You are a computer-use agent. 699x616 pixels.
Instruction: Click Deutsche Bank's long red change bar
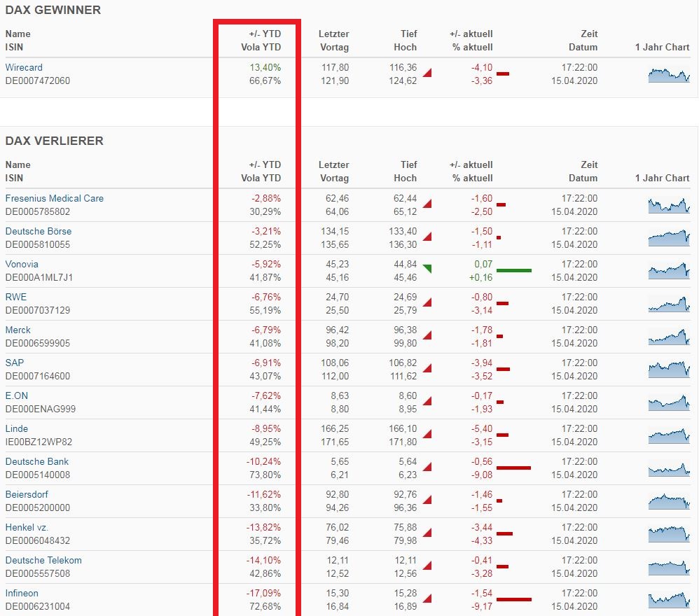(x=513, y=468)
